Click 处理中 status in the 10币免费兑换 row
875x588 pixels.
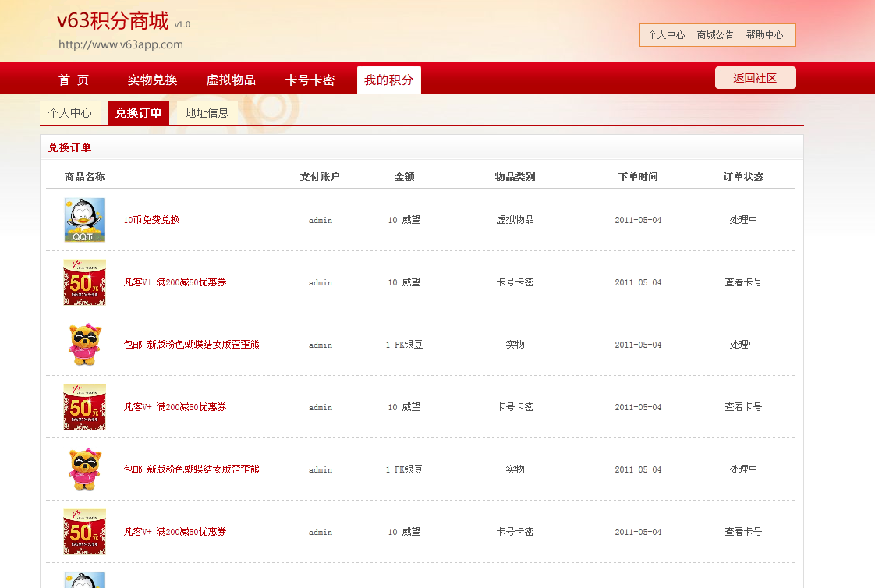coord(743,220)
